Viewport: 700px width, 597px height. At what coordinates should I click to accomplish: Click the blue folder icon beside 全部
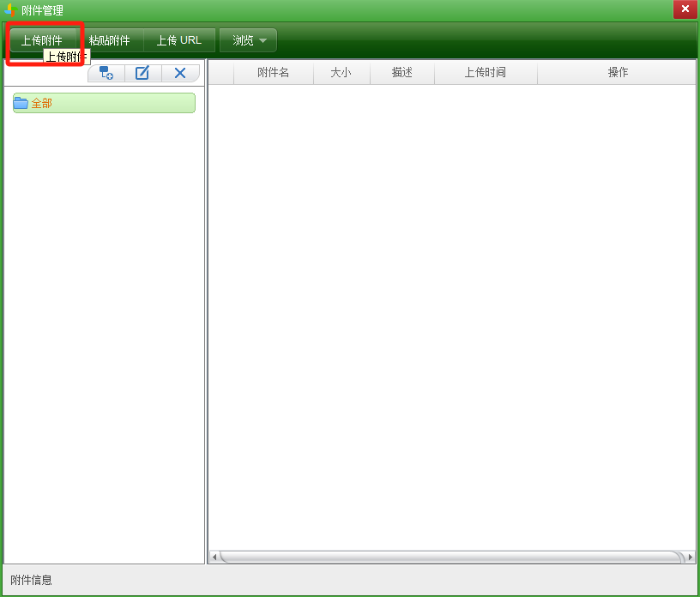[x=21, y=103]
